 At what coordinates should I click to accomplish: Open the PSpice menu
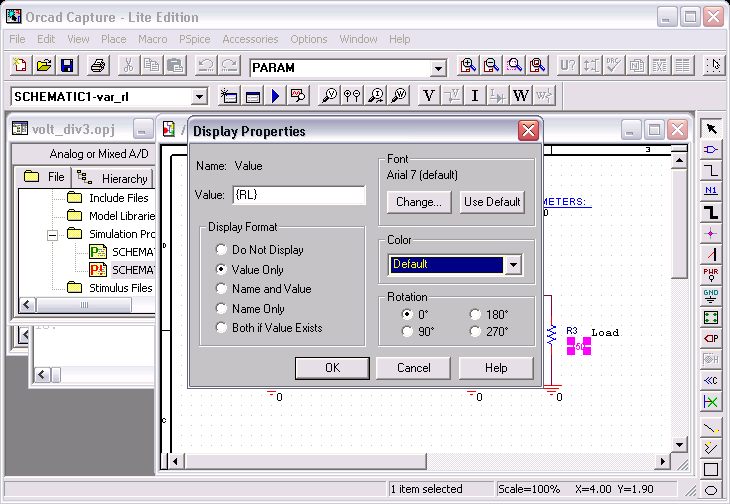[x=195, y=39]
